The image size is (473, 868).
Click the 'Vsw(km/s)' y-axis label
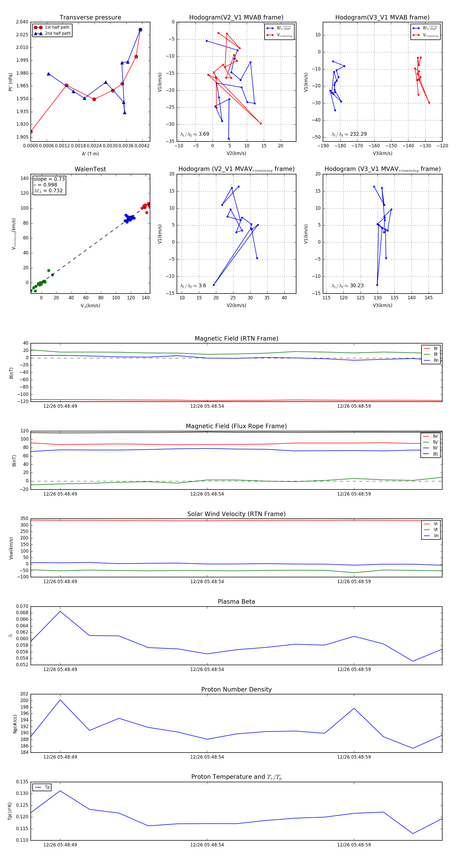tap(11, 548)
